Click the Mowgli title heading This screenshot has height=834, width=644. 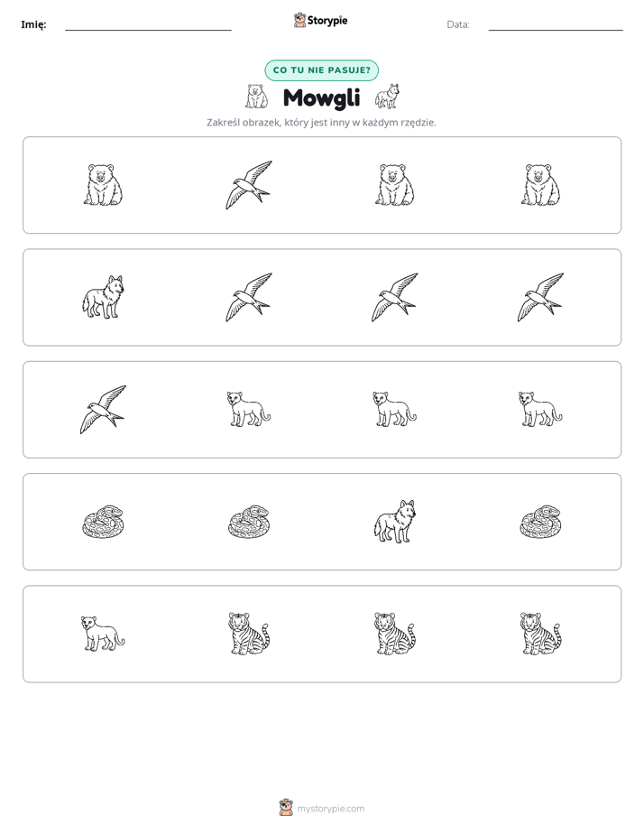[321, 97]
